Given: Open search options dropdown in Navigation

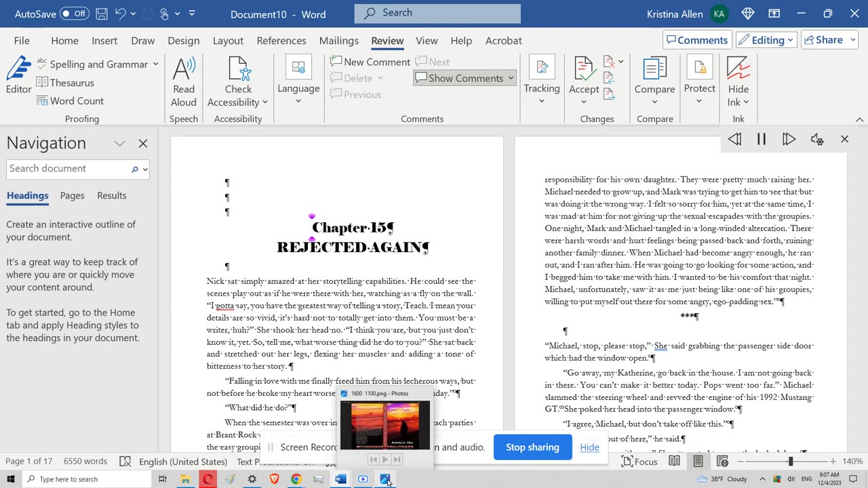Looking at the screenshot, I should pyautogui.click(x=144, y=169).
